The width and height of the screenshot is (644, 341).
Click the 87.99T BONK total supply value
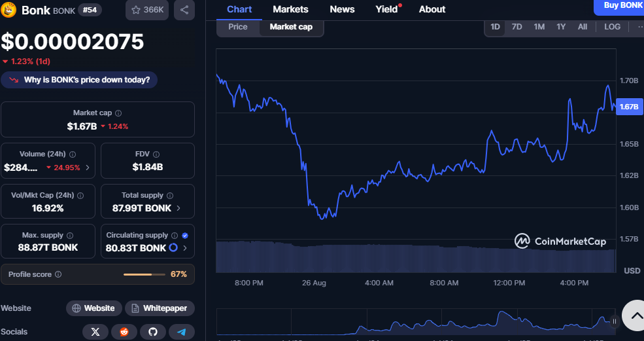142,208
